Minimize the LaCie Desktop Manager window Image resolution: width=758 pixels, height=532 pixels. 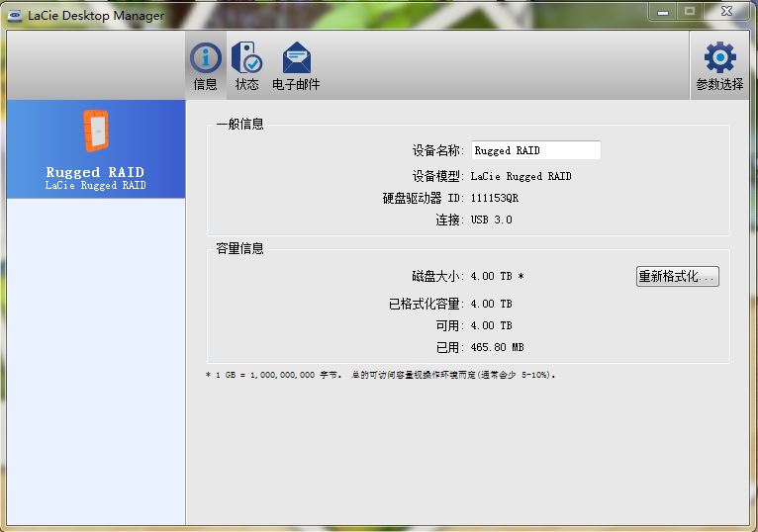[x=663, y=11]
